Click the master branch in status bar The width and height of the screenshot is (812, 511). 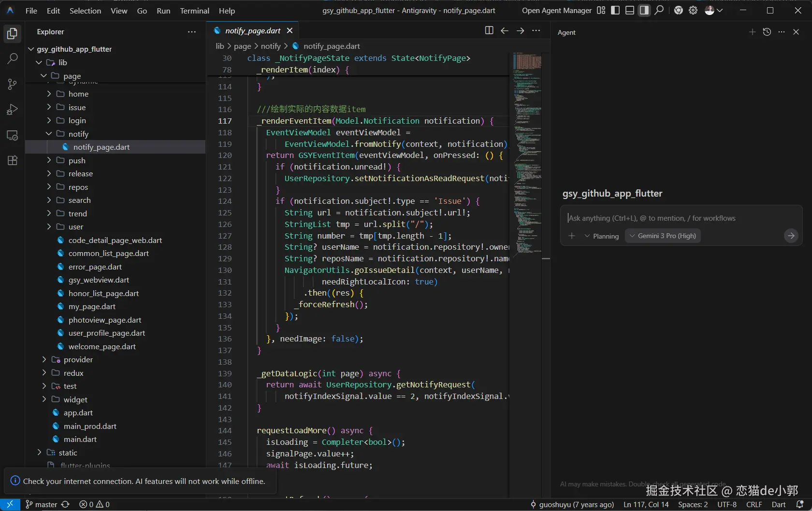pyautogui.click(x=45, y=504)
